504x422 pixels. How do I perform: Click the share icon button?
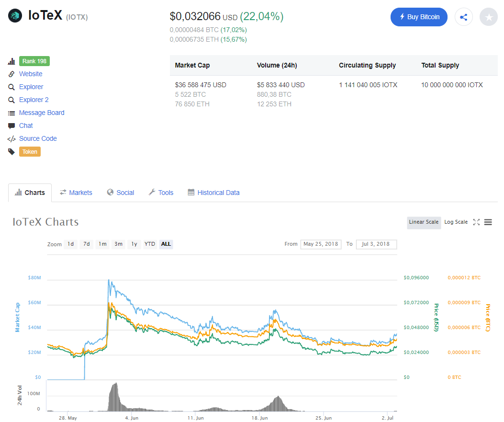tap(463, 17)
